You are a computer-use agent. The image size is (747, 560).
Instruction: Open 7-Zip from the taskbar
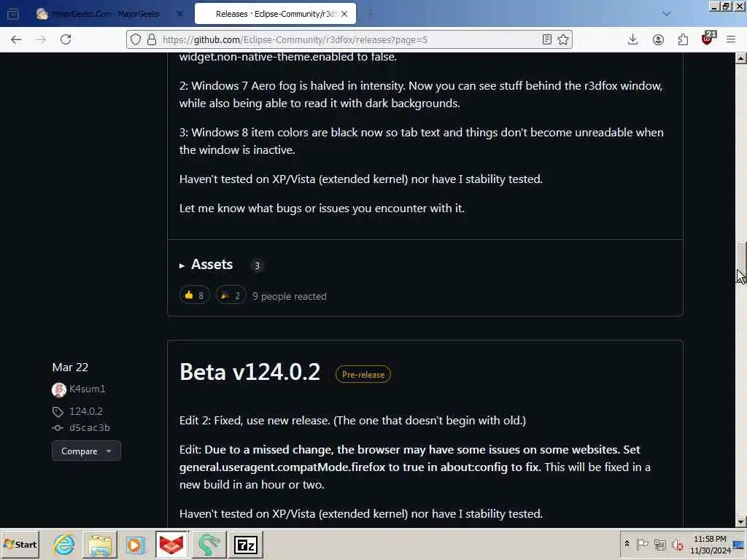[x=246, y=544]
